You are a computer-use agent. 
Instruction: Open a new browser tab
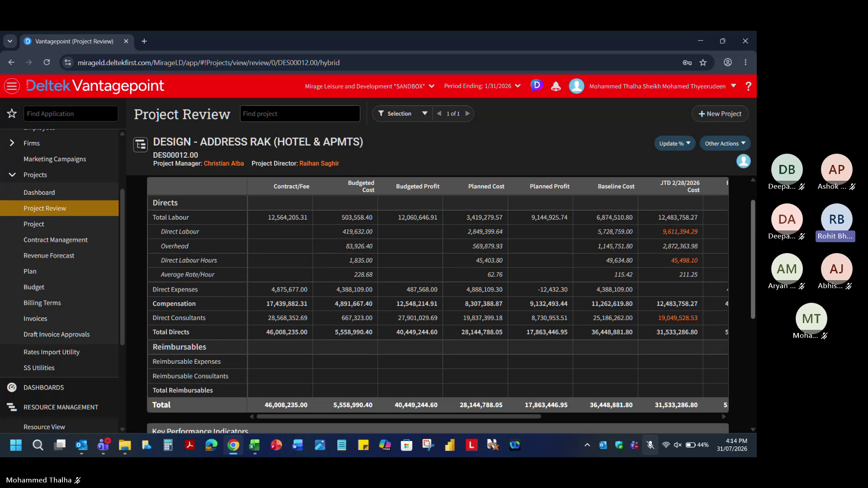click(x=144, y=41)
